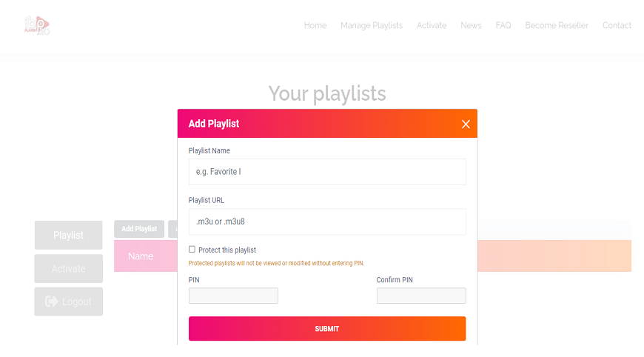Open the Contact page
Image resolution: width=644 pixels, height=357 pixels.
point(617,25)
